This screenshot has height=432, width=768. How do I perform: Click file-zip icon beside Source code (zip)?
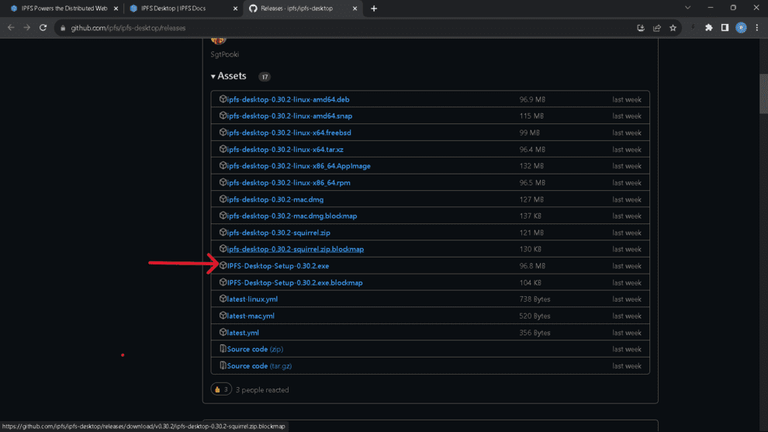223,349
